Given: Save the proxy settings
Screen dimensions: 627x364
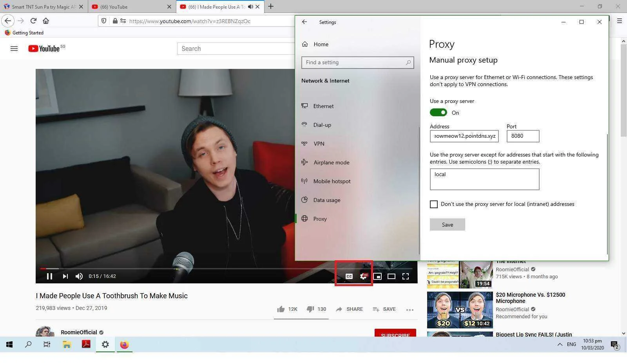Looking at the screenshot, I should [x=447, y=225].
